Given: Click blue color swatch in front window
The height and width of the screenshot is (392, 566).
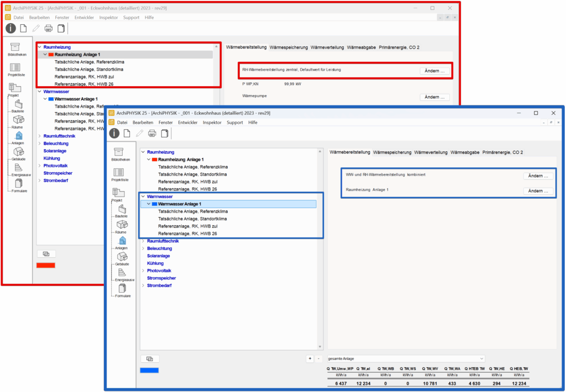Looking at the screenshot, I should point(149,370).
